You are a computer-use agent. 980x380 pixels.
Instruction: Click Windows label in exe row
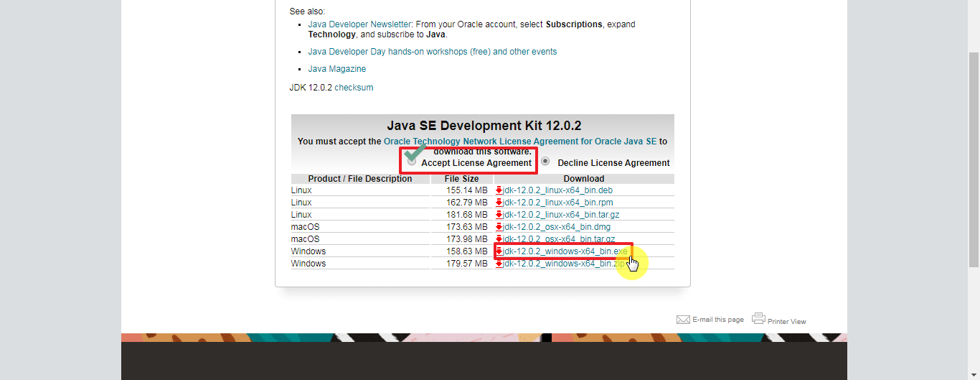[x=308, y=251]
